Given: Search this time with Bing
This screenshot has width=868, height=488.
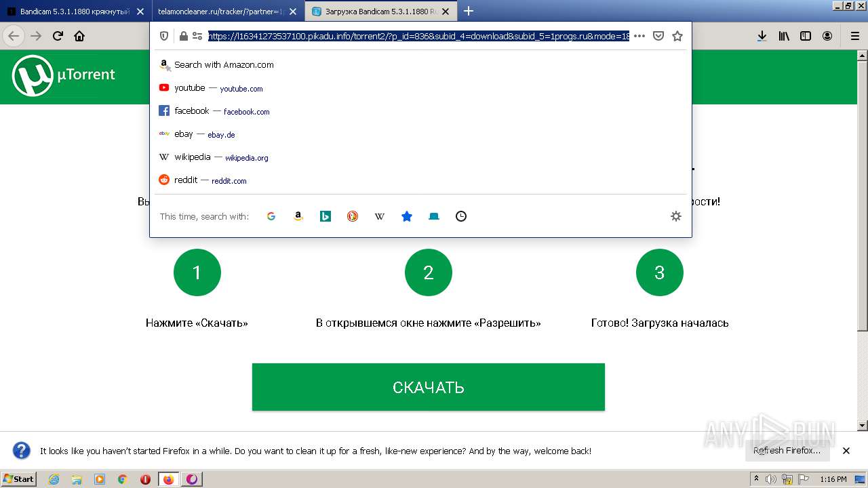Looking at the screenshot, I should [325, 216].
